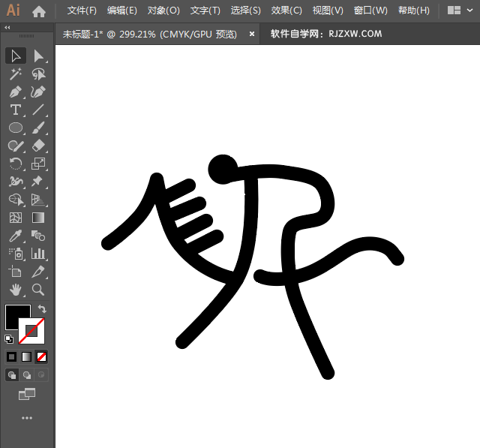Pick the Paintbrush tool
Screen dimensions: 480x448
coord(38,128)
